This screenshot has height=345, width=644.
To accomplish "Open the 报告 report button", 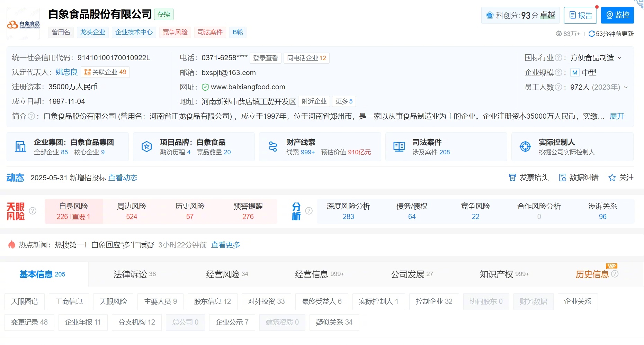I will (x=580, y=15).
